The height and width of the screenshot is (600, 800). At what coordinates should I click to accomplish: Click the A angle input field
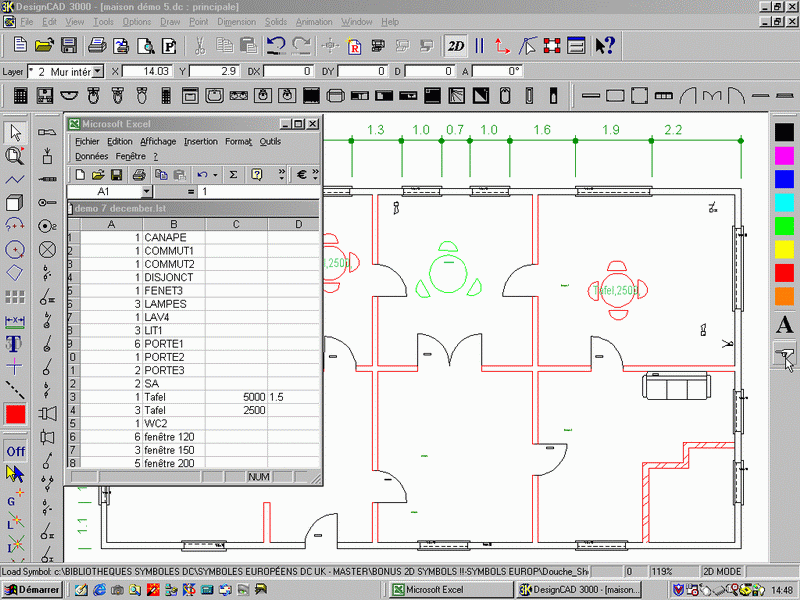click(497, 71)
